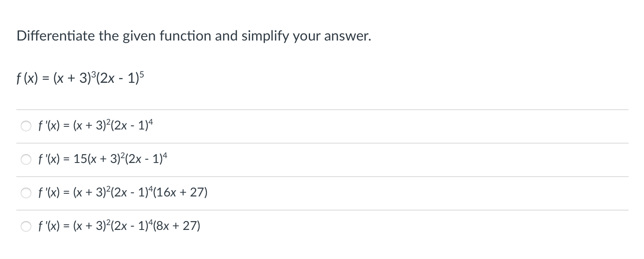The width and height of the screenshot is (644, 259).
Task: Click the function f(x) = (x + 3)³(2x - 1)⁵
Action: click(80, 78)
